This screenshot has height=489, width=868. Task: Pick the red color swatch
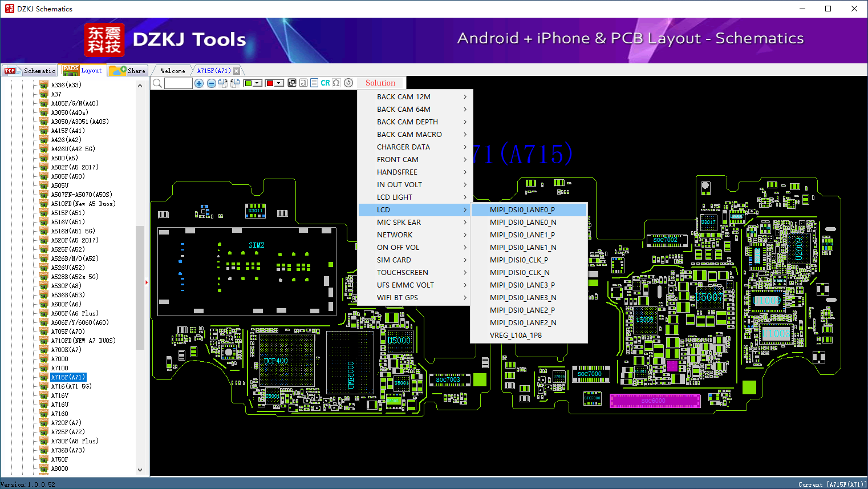click(270, 83)
